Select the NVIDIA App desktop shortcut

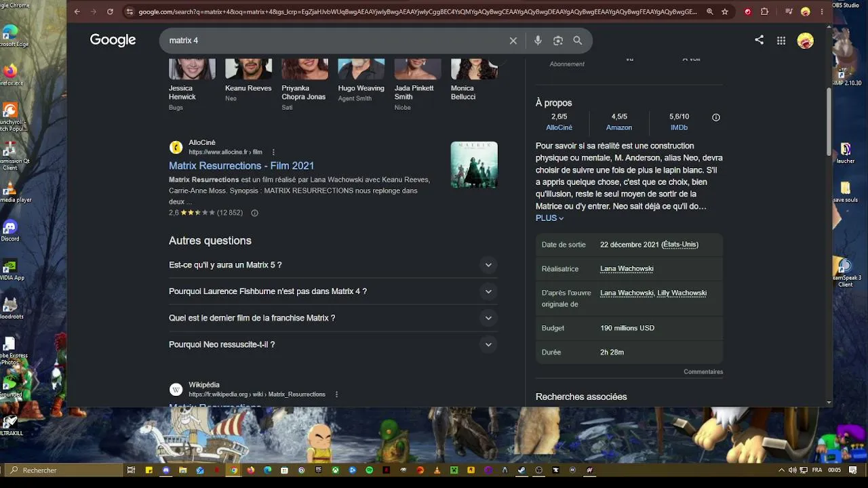coord(11,269)
